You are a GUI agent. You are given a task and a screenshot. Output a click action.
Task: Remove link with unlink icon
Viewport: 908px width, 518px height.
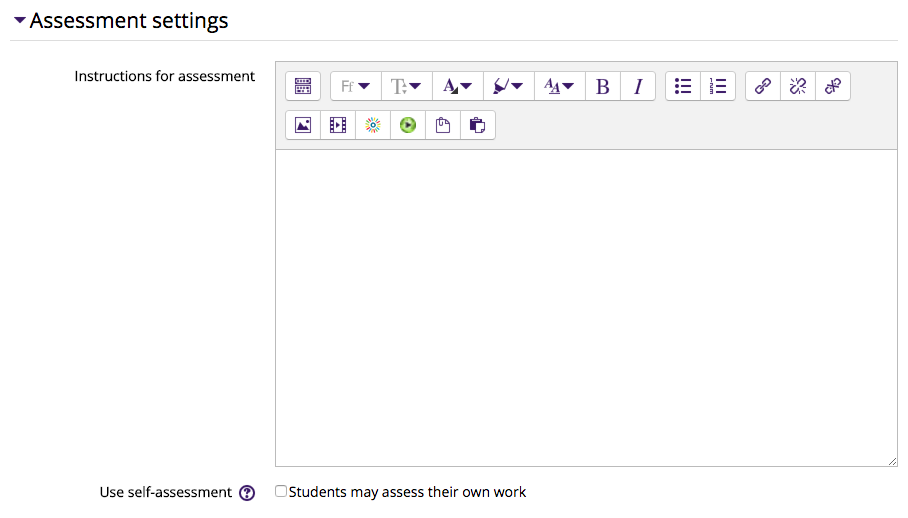798,86
